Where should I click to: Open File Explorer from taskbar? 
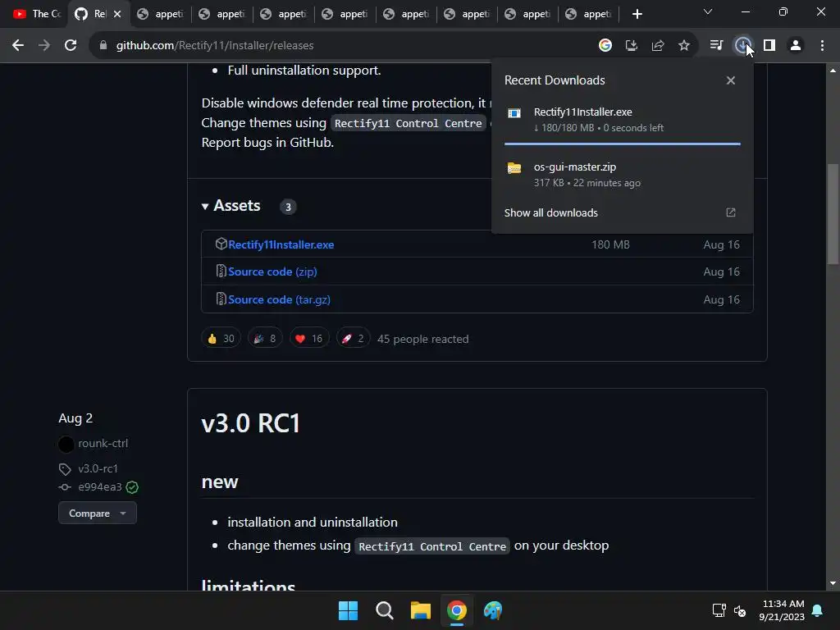(x=421, y=610)
